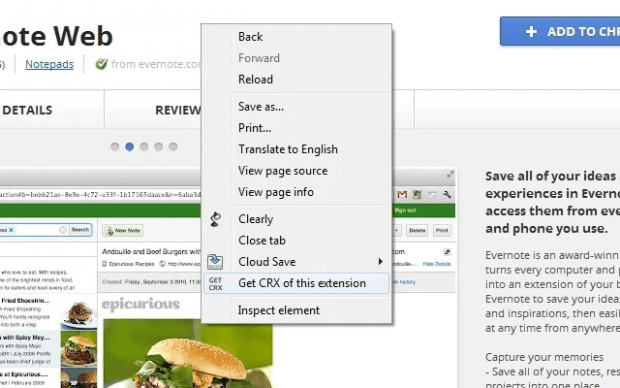Select the third carousel dot
The image size is (620, 388).
[144, 147]
